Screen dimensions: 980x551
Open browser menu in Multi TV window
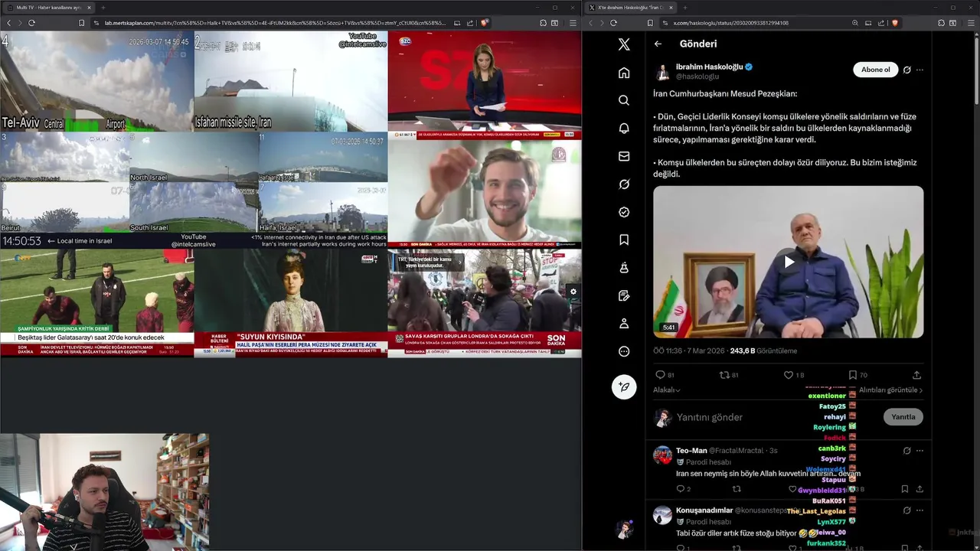coord(572,23)
